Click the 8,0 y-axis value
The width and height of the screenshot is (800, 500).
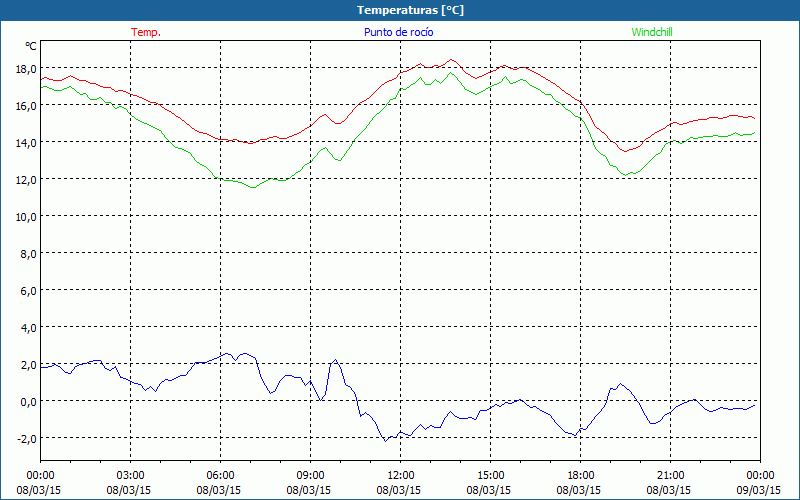pos(28,254)
